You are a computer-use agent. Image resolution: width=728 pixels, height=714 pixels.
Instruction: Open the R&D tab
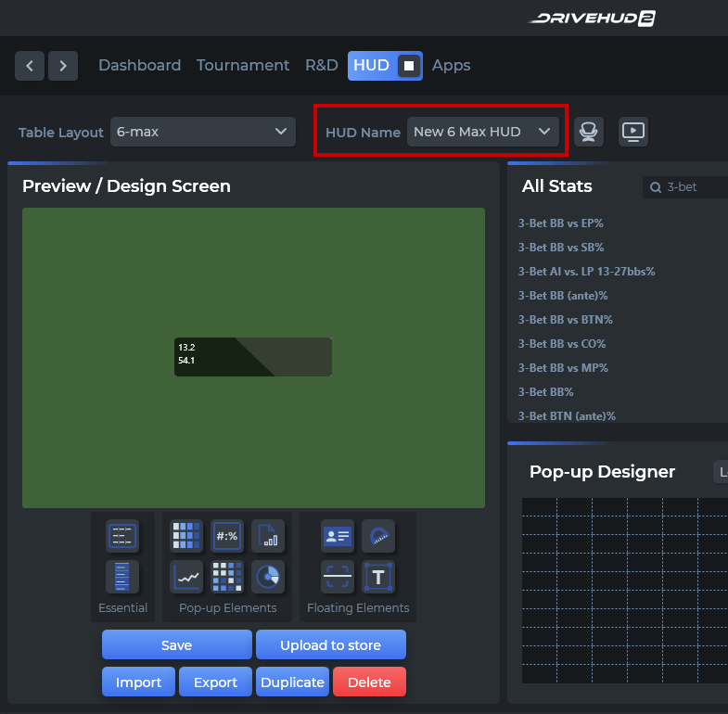321,66
